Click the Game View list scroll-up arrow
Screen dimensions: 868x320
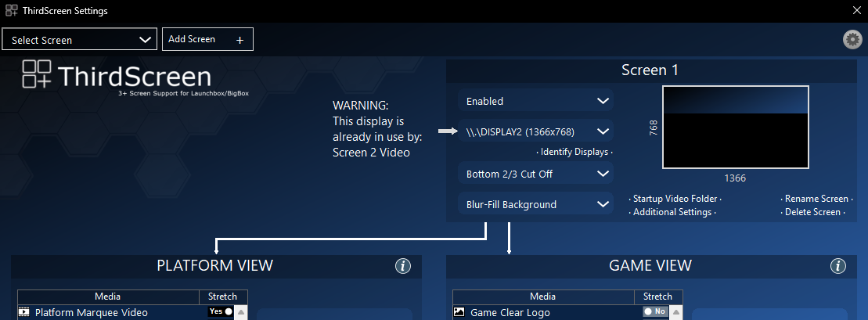(x=677, y=312)
